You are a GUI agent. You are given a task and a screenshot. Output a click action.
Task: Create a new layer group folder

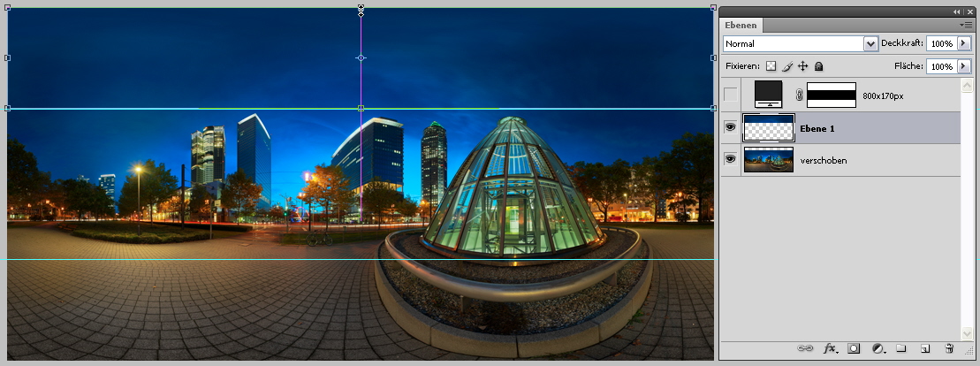(901, 349)
